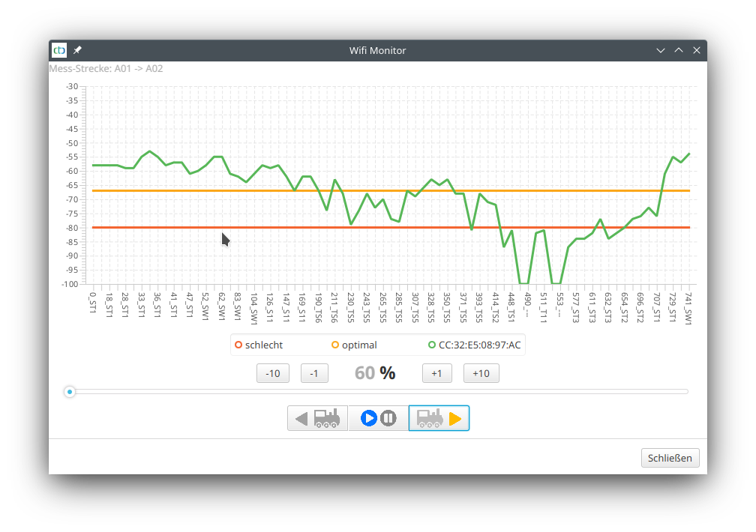Click the Schließen button

click(x=670, y=458)
